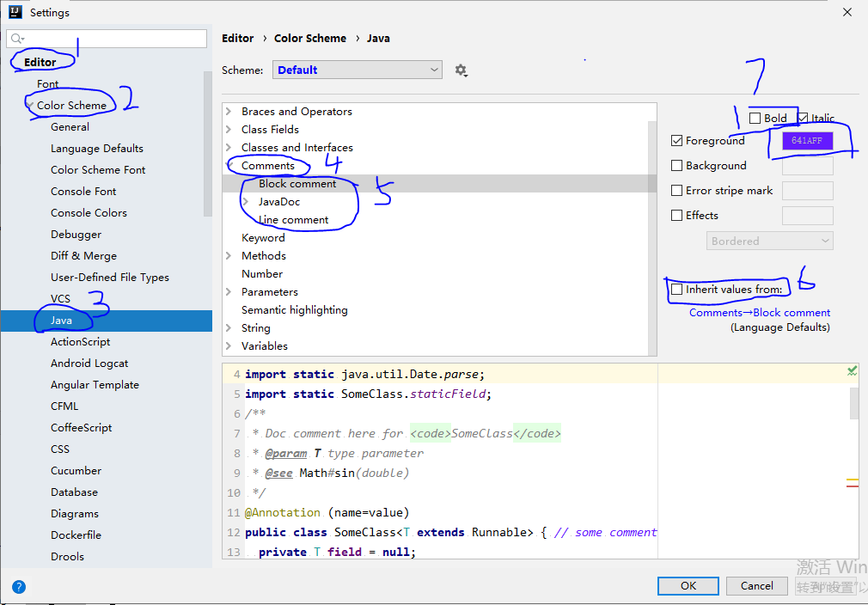Click '@Annotation' in code preview
Image resolution: width=868 pixels, height=605 pixels.
tap(283, 512)
